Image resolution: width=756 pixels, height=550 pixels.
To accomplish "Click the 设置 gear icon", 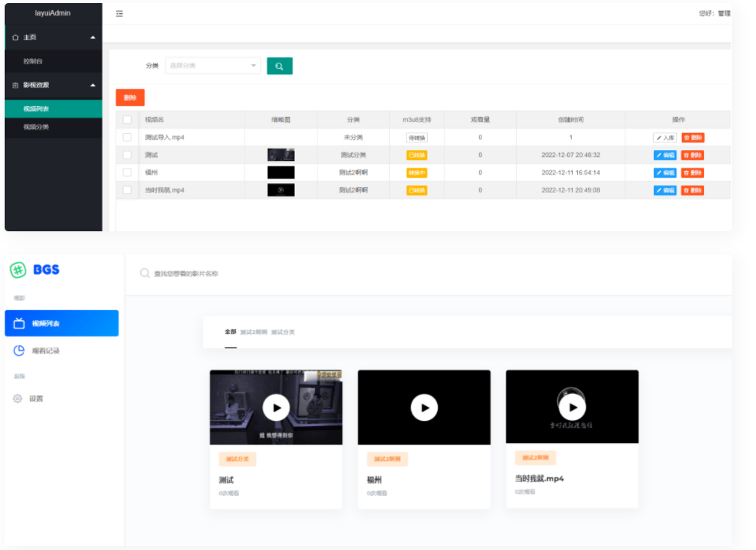I will click(x=18, y=398).
